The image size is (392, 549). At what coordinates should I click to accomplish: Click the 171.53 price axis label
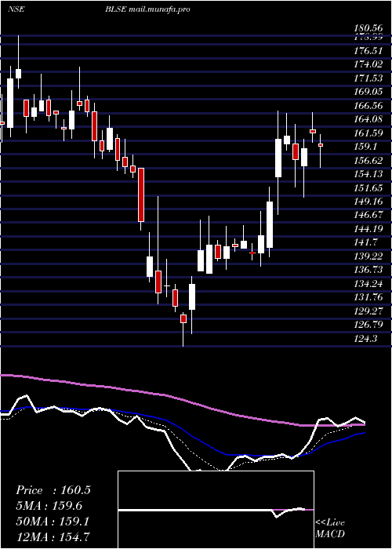coord(368,78)
